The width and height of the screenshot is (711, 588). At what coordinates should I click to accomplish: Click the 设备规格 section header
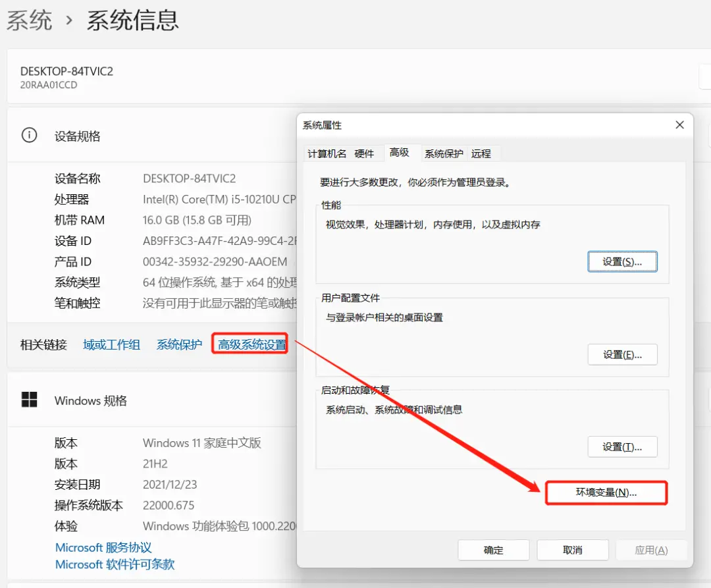pyautogui.click(x=77, y=136)
